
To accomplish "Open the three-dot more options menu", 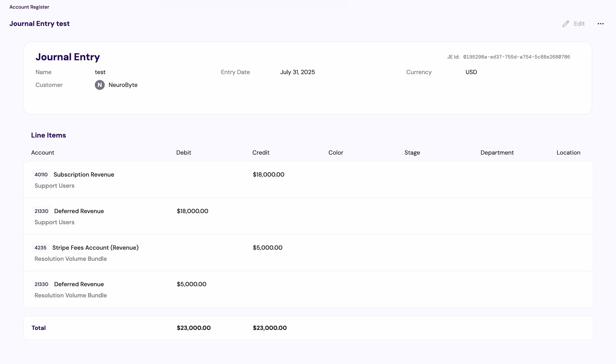I will pos(600,24).
